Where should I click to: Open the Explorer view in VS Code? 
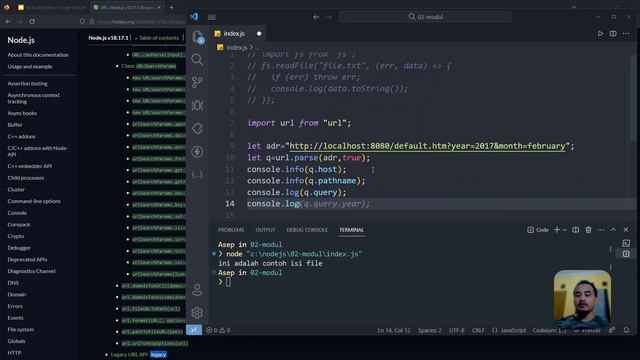[x=198, y=38]
